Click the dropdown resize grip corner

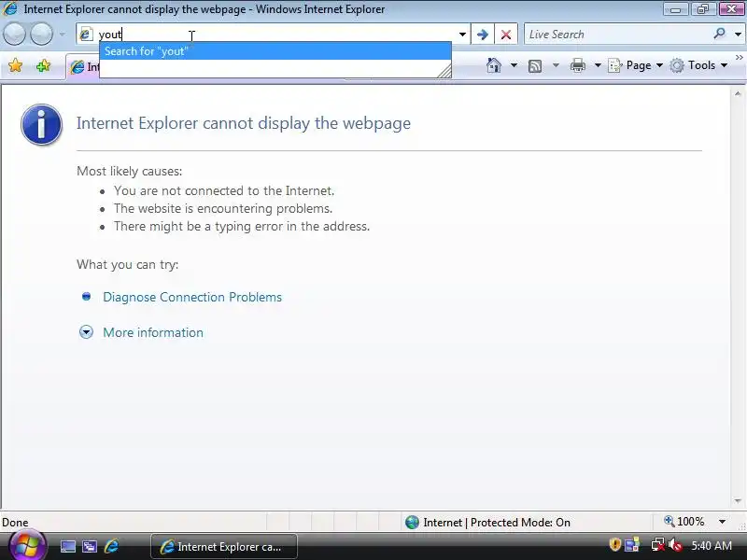444,72
